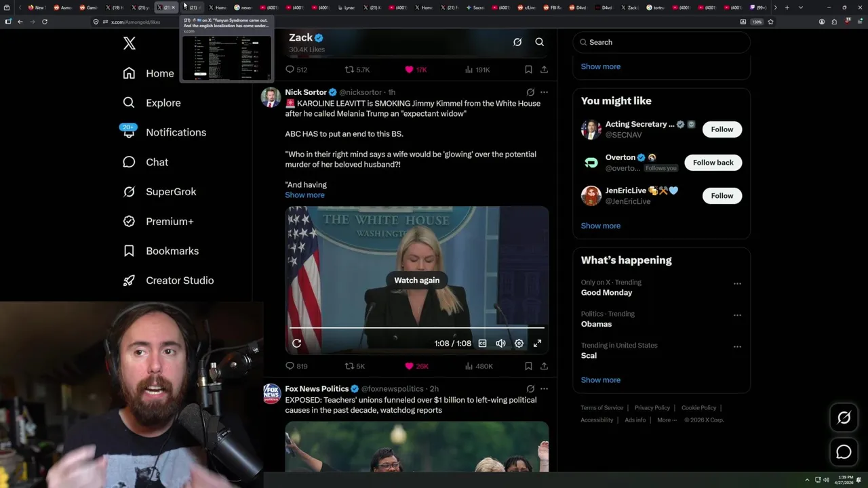Bookmark the Nick Sortor post

tap(528, 366)
